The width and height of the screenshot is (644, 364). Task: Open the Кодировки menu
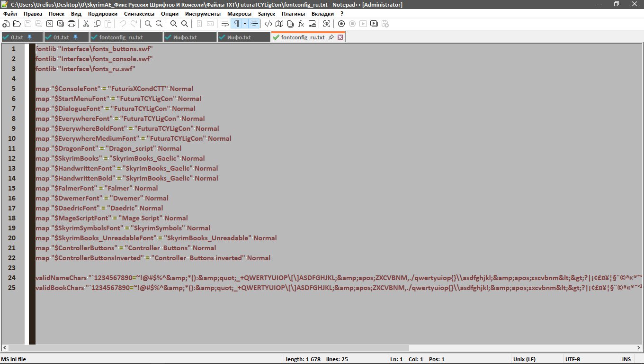point(103,14)
